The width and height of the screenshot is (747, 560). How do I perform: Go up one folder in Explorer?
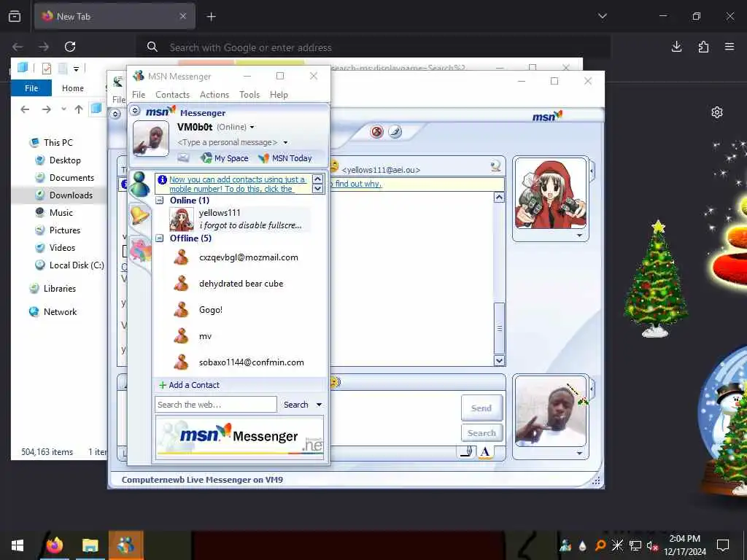[x=79, y=109]
